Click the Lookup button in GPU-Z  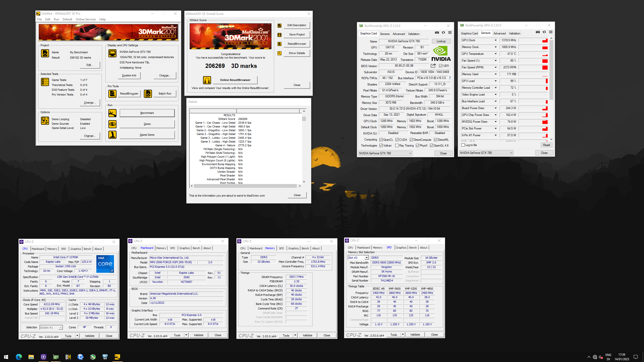pos(441,41)
